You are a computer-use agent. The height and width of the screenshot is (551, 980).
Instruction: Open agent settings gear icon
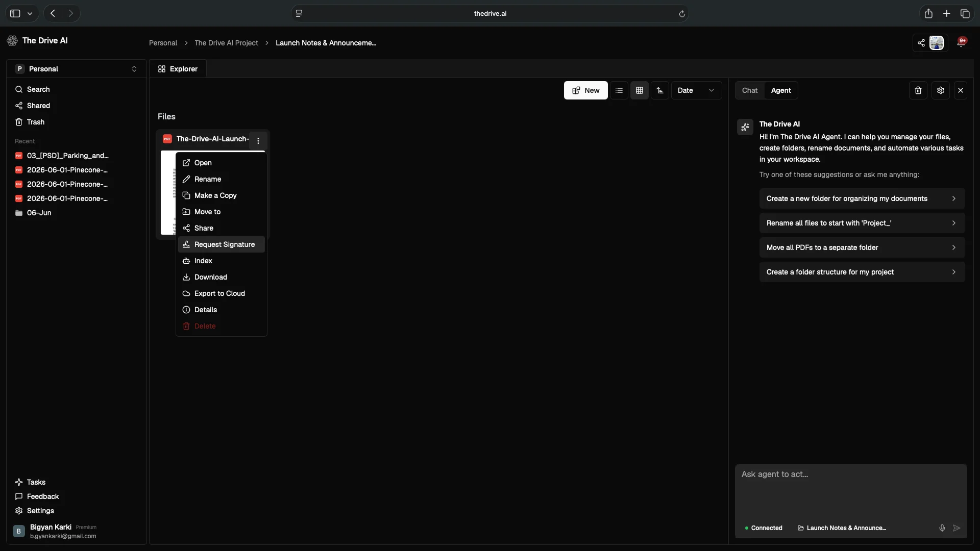click(x=941, y=90)
